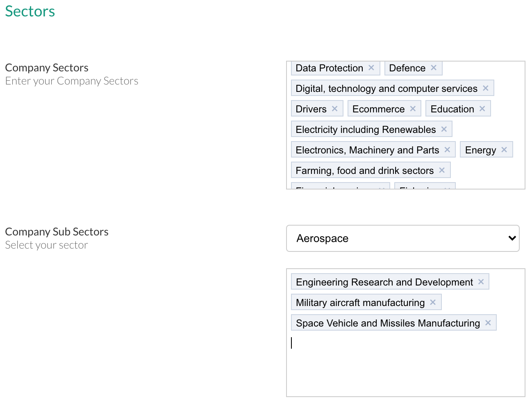532x402 pixels.
Task: Delete the Education sector tag
Action: pos(482,109)
